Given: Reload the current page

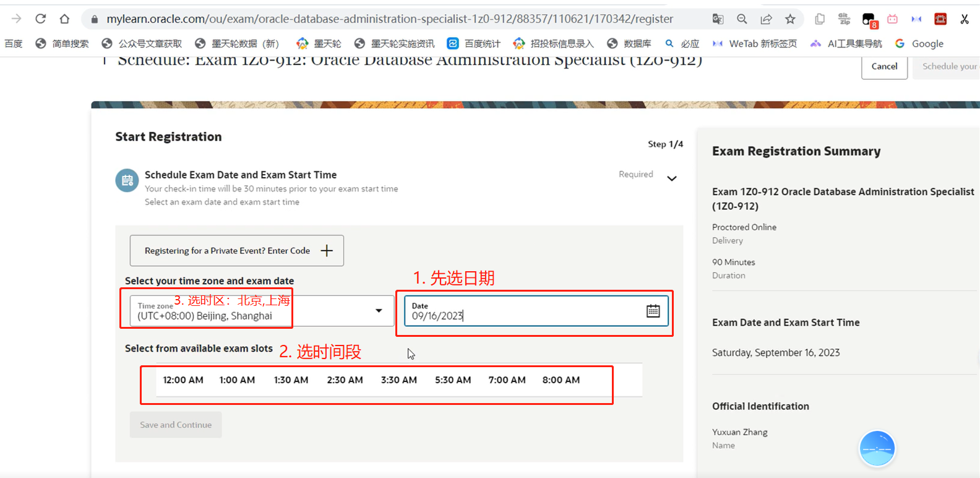Looking at the screenshot, I should (41, 19).
